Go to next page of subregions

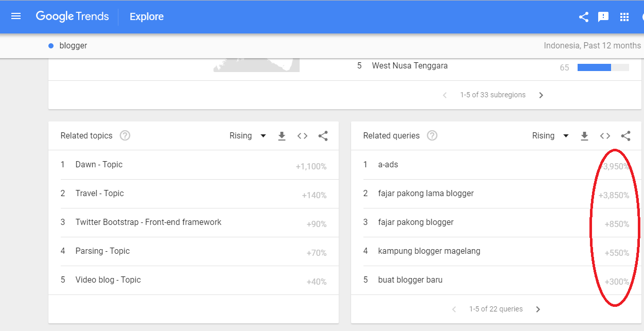[541, 95]
